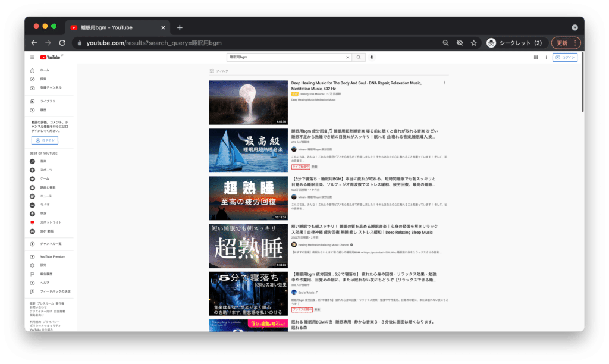Open the Deep Healing Music video title
Screen dimensions: 609x364
[x=356, y=86]
